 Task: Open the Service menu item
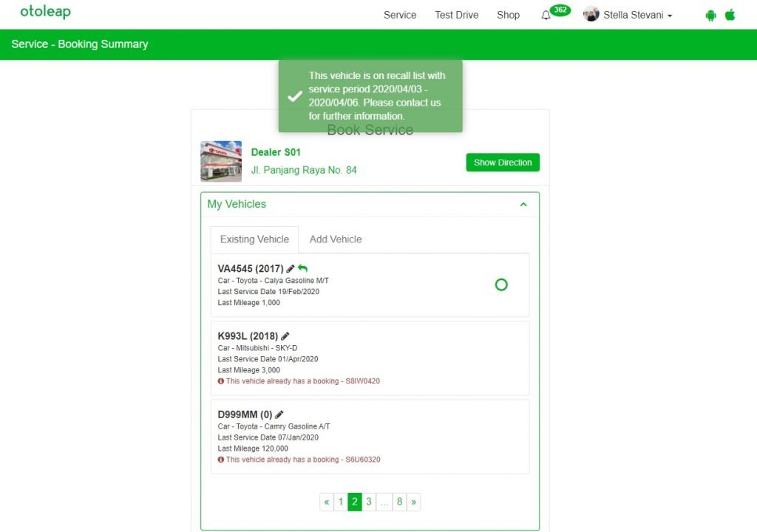coord(400,15)
